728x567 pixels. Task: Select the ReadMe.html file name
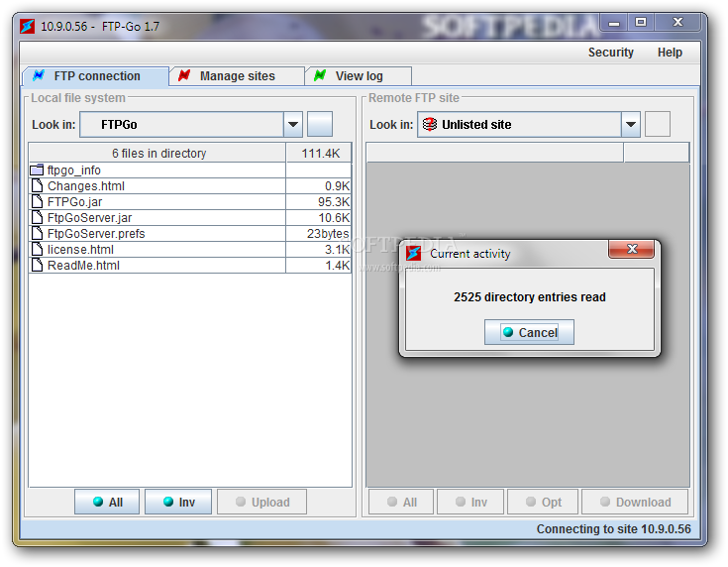pos(83,265)
